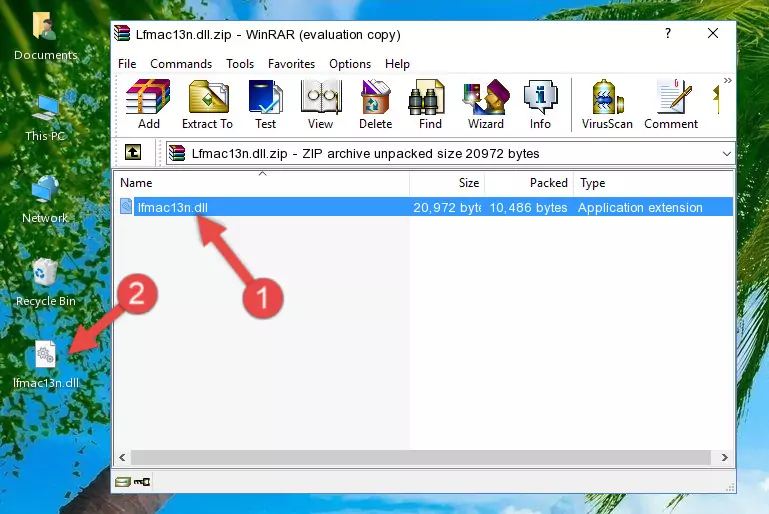Open the Tools menu
769x514 pixels.
tap(240, 64)
